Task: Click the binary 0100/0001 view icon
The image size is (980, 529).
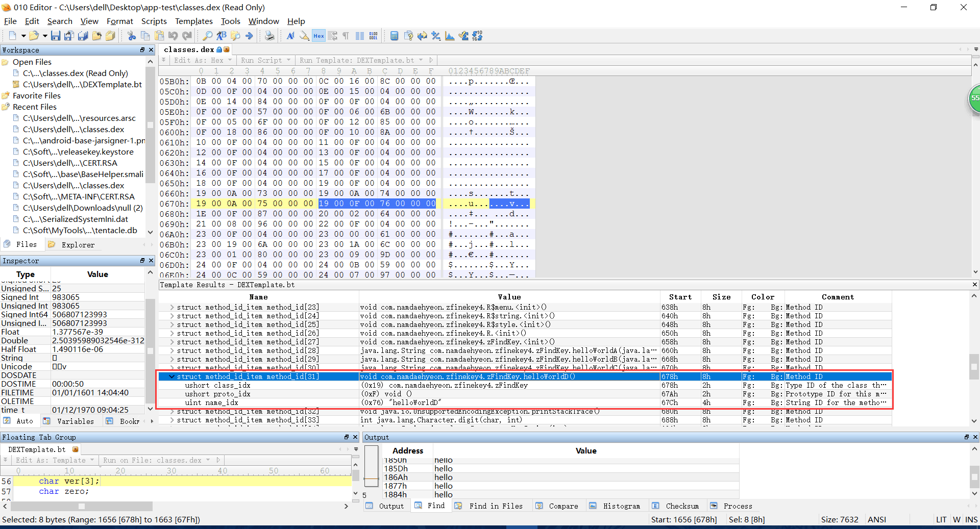Action: 374,36
